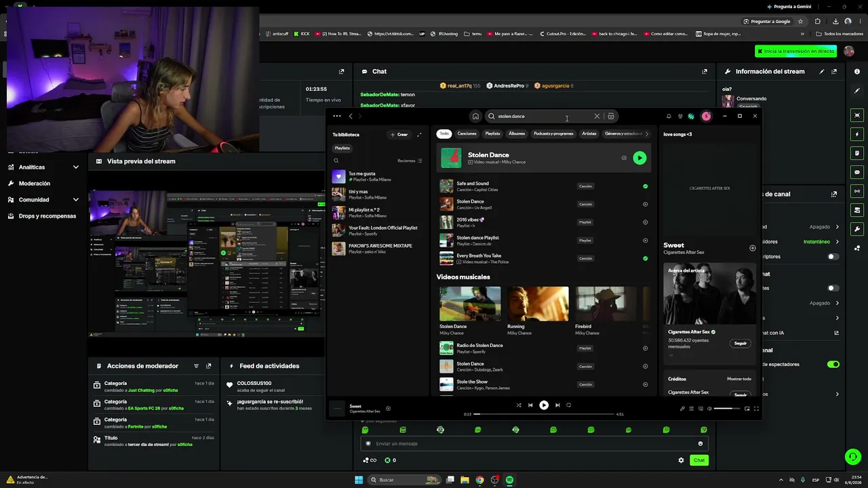Open the Crear menu in Spotify
Image resolution: width=868 pixels, height=488 pixels.
click(x=399, y=134)
